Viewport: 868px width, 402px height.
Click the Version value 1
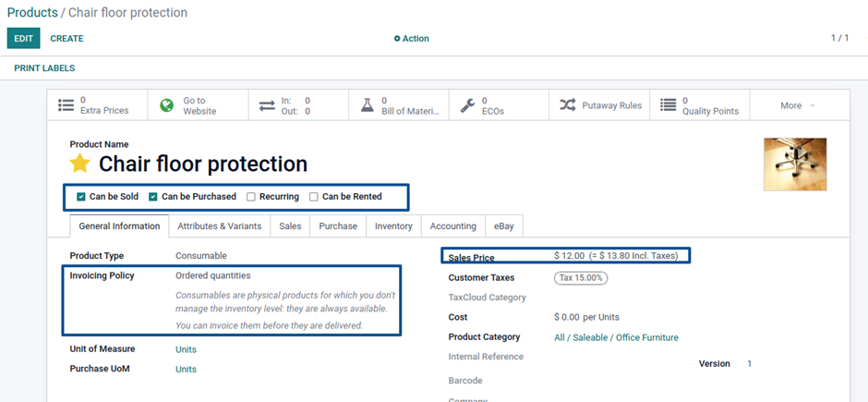(750, 364)
